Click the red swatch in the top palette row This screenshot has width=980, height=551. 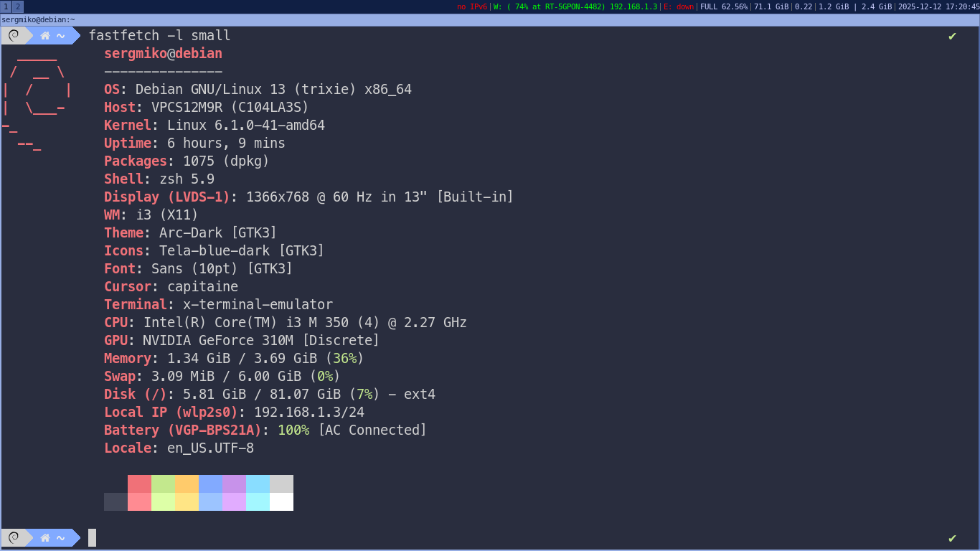click(139, 484)
